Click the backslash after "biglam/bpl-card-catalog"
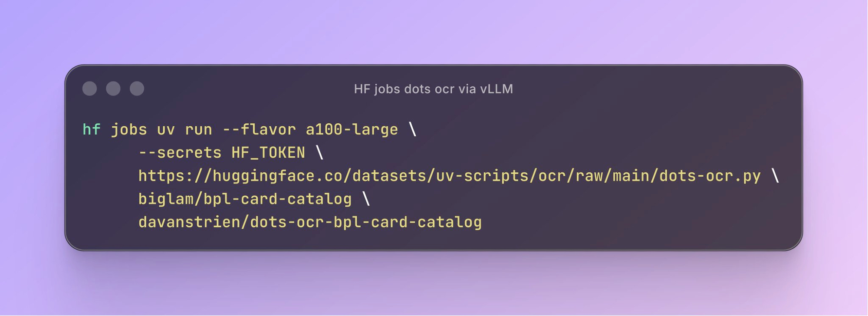 coord(366,199)
